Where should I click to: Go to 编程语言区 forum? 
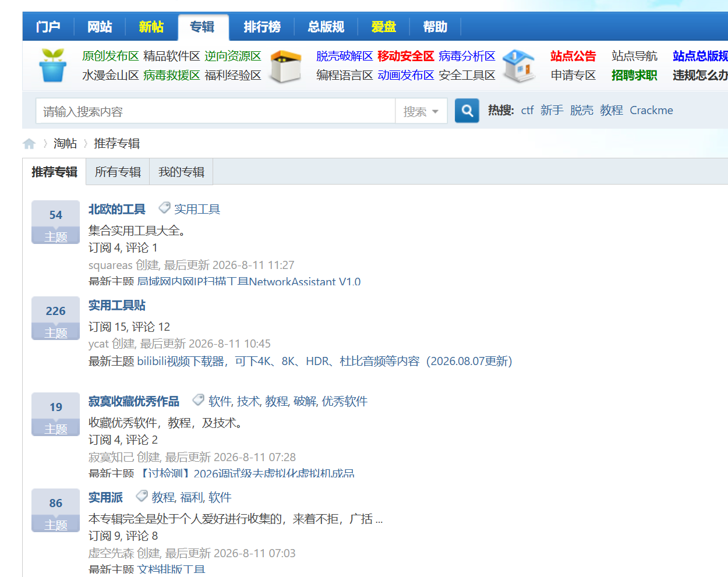click(345, 75)
